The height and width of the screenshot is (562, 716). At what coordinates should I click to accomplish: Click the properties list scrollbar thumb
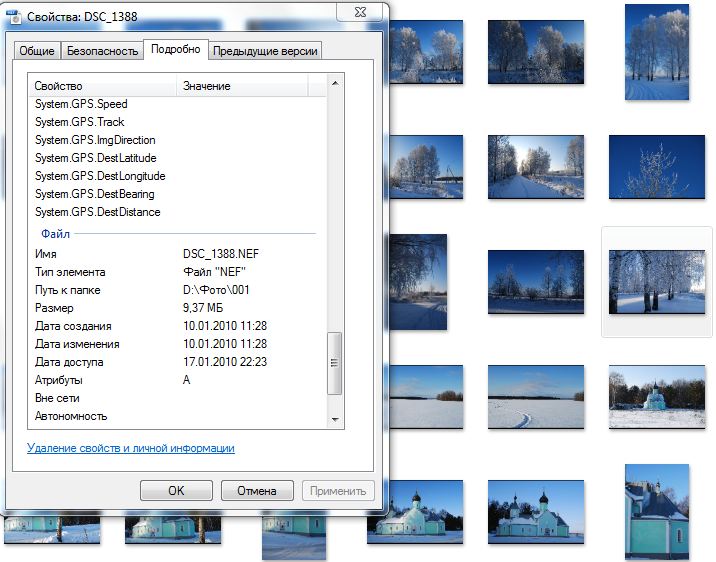(x=335, y=363)
